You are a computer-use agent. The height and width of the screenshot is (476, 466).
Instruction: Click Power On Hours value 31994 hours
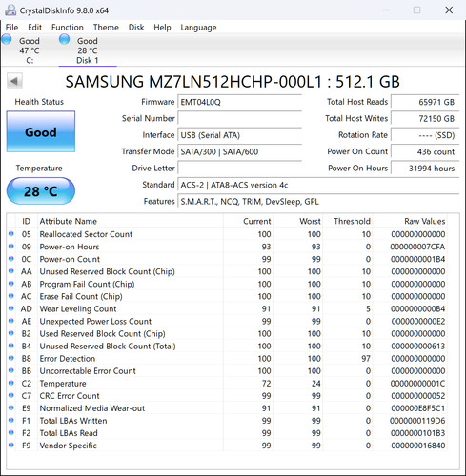(x=425, y=169)
